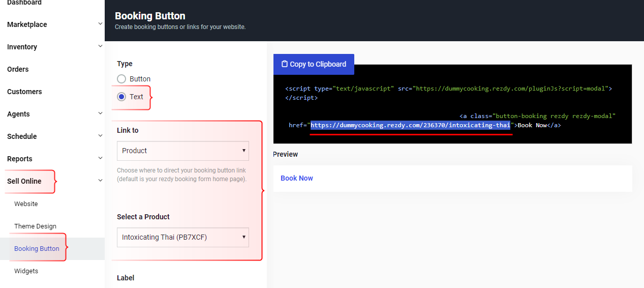Viewport: 644px width, 288px height.
Task: Open the Link to Product dropdown
Action: pos(183,151)
